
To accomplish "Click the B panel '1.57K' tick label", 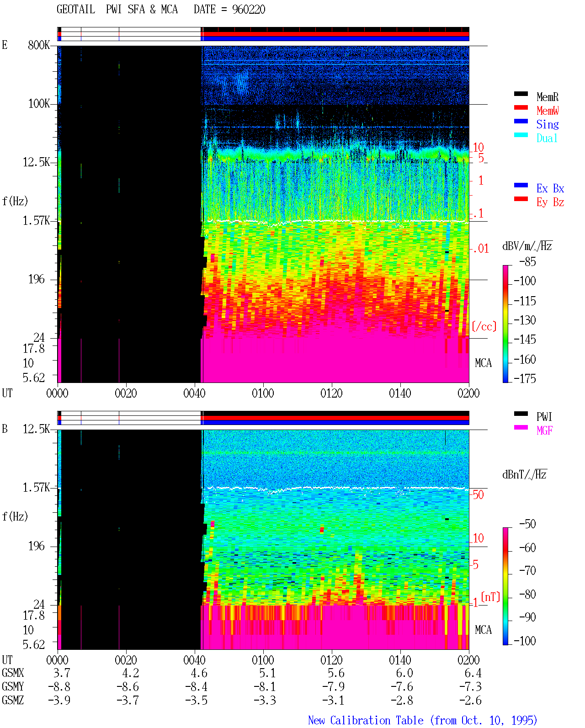I will click(x=36, y=488).
